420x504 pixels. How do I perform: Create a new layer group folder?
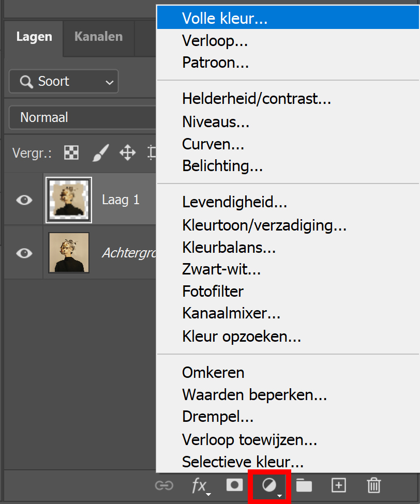[304, 485]
